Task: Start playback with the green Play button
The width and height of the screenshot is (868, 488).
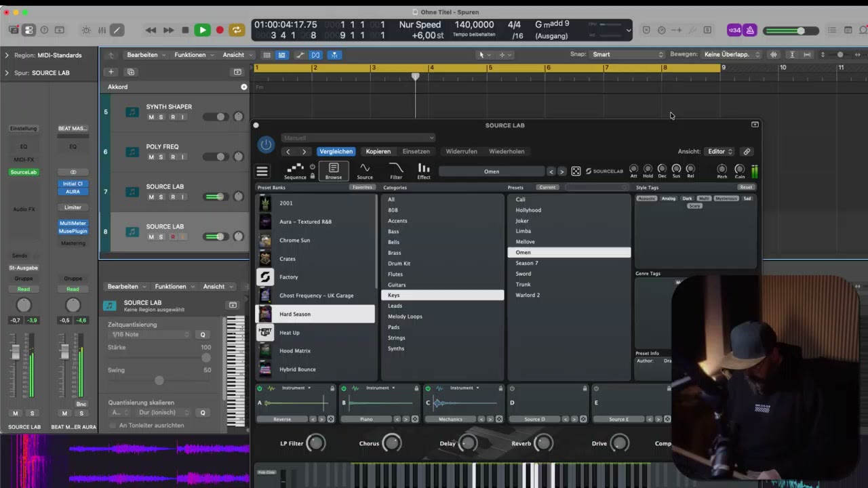Action: pyautogui.click(x=202, y=30)
